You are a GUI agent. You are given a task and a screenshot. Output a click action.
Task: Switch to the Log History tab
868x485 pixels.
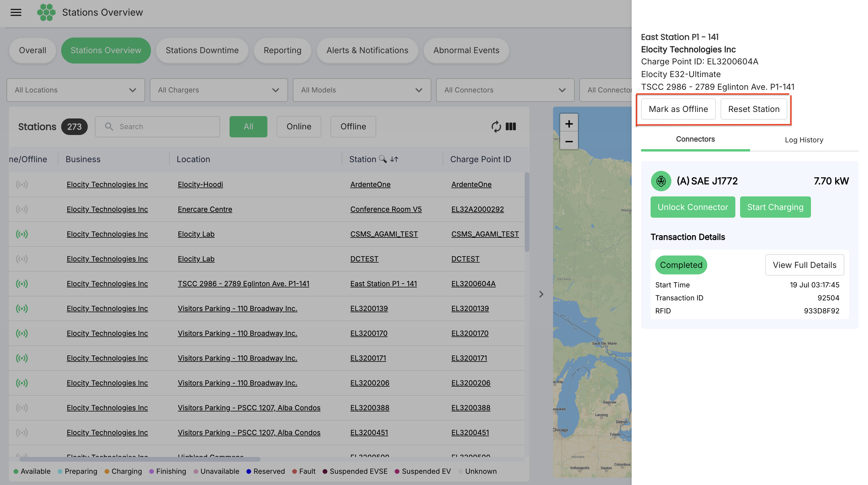(804, 140)
